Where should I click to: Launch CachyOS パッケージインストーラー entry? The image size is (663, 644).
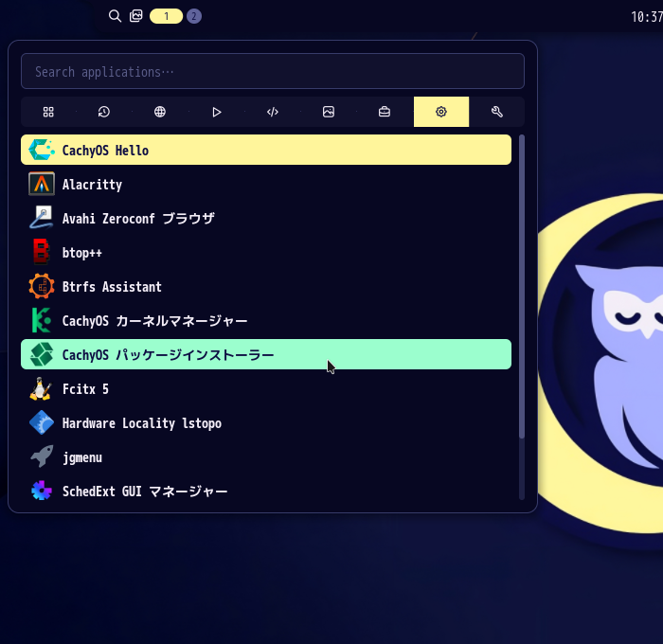(266, 354)
